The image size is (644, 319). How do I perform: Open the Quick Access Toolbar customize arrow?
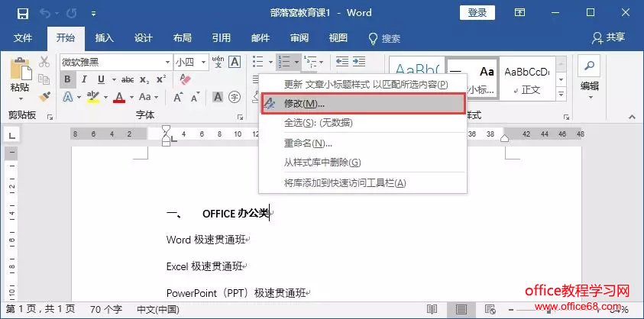pos(94,14)
